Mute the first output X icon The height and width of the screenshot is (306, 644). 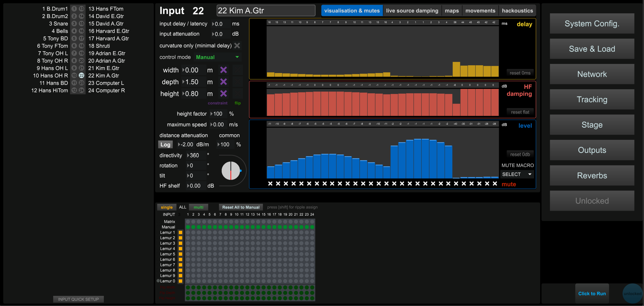tap(270, 184)
